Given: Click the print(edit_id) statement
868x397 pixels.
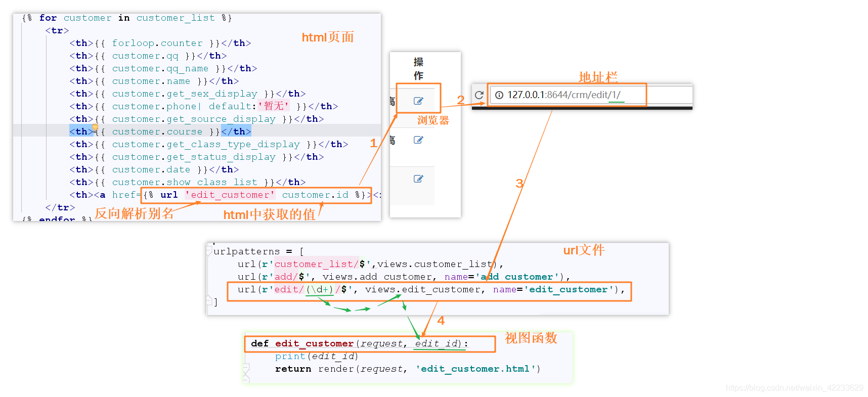Looking at the screenshot, I should 317,356.
